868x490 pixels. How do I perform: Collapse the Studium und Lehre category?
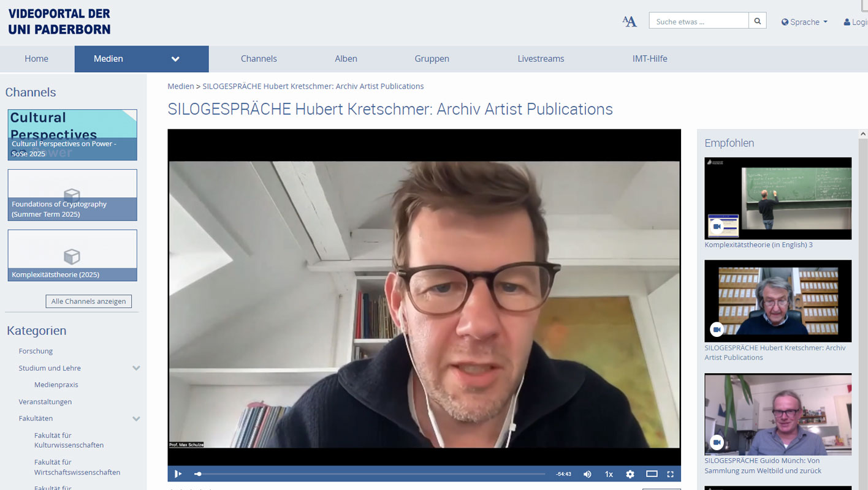pos(136,368)
